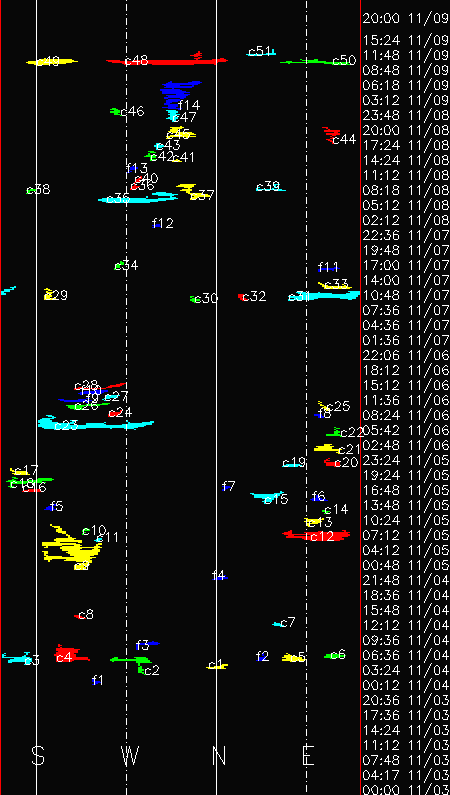This screenshot has height=795, width=450.
Task: Select the red c4 event marker
Action: [71, 654]
